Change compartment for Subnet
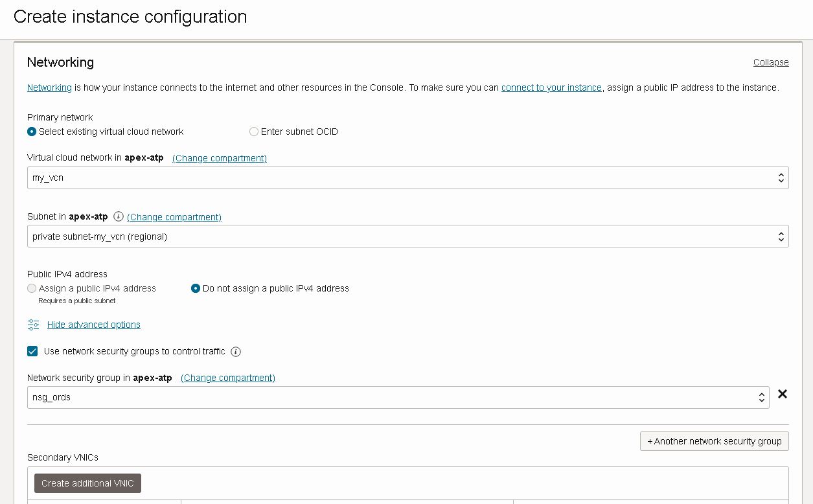 (174, 217)
